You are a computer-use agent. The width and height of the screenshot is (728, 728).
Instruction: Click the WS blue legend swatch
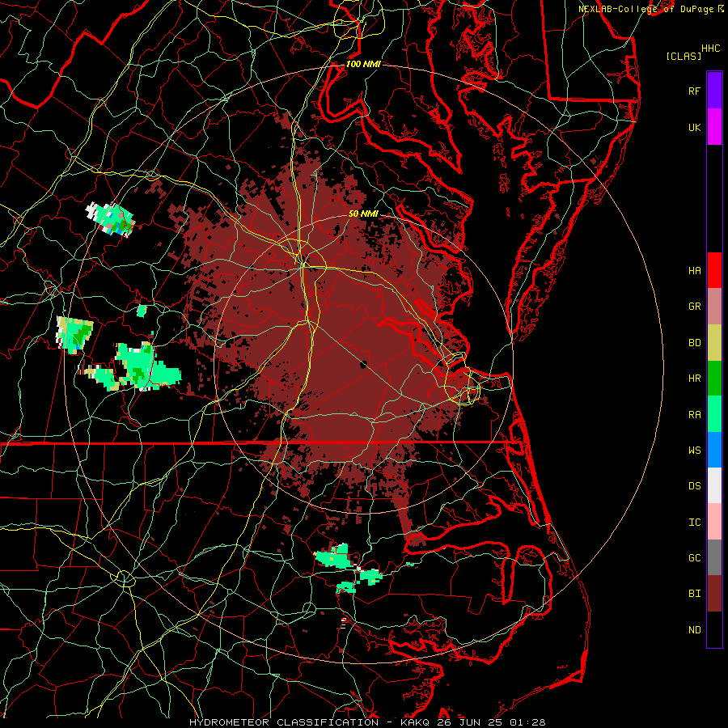(714, 450)
